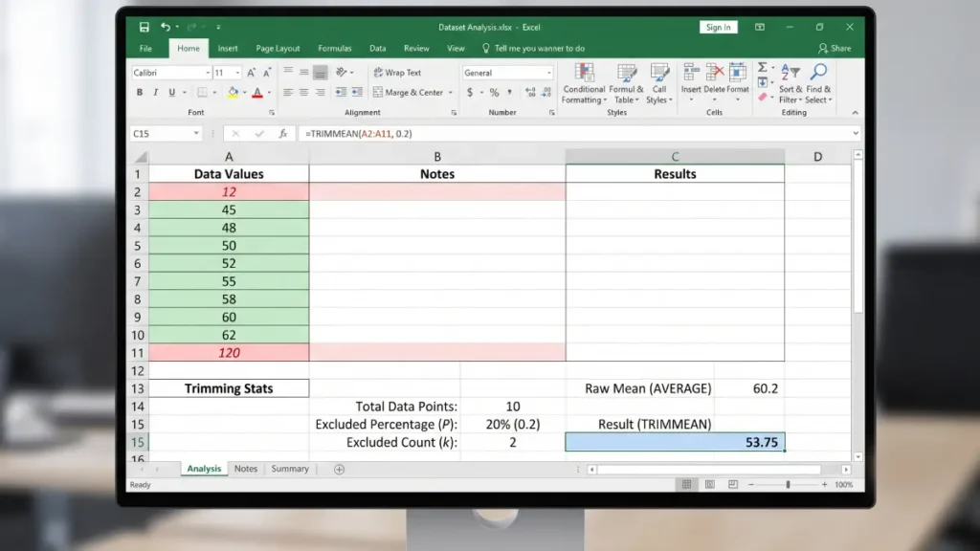Click the Name Box showing C15
This screenshot has width=980, height=551.
click(x=166, y=134)
